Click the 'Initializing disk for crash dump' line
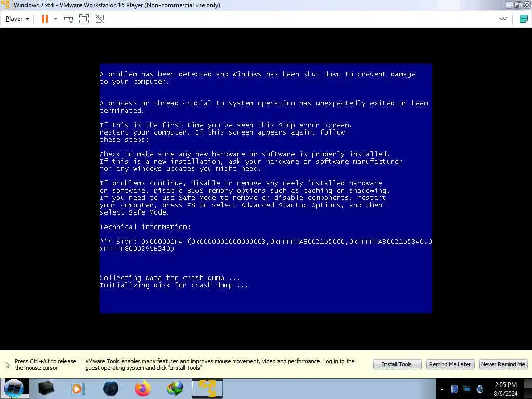Viewport: 532px width, 399px height. 174,285
